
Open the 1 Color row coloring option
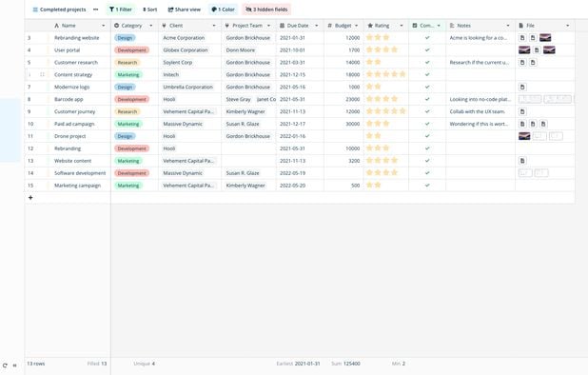point(224,10)
